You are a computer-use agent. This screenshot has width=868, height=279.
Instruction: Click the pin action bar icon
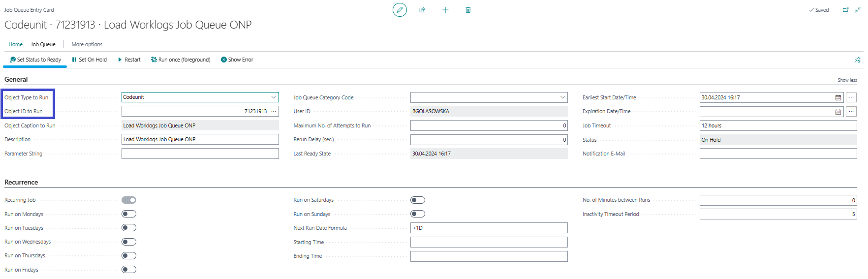click(858, 60)
